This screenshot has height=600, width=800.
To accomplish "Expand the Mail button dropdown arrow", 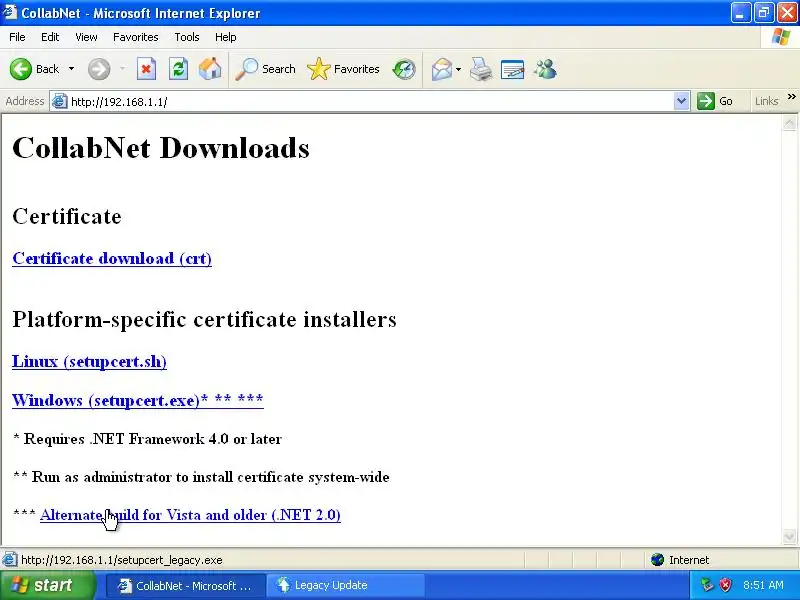I will [x=458, y=69].
